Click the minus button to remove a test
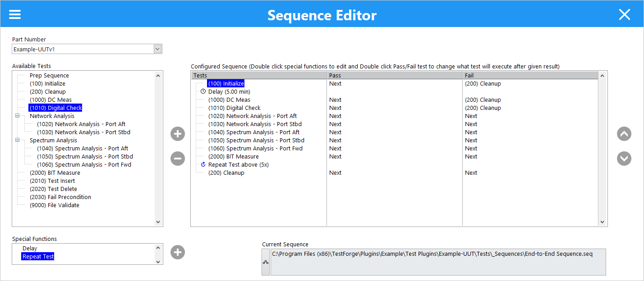The width and height of the screenshot is (644, 281). click(177, 159)
